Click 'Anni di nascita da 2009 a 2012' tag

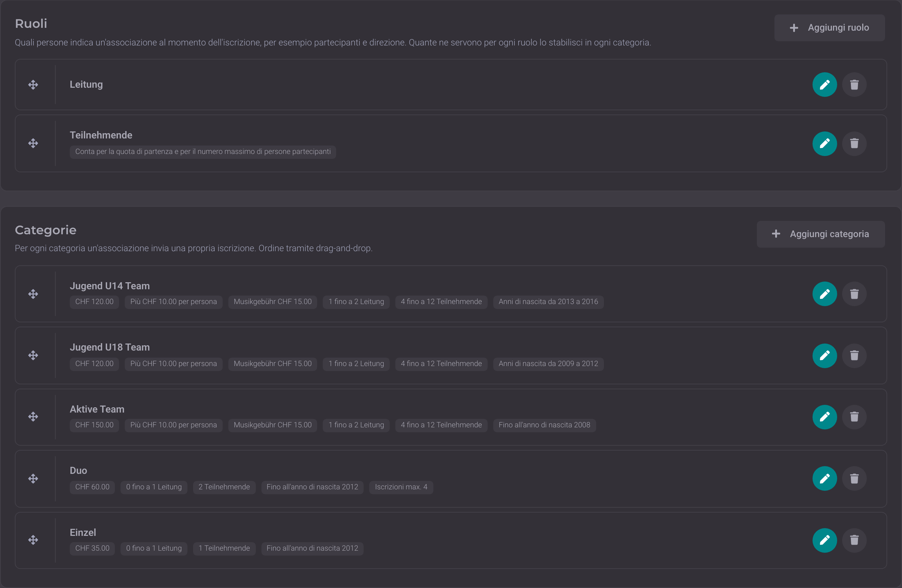tap(548, 364)
